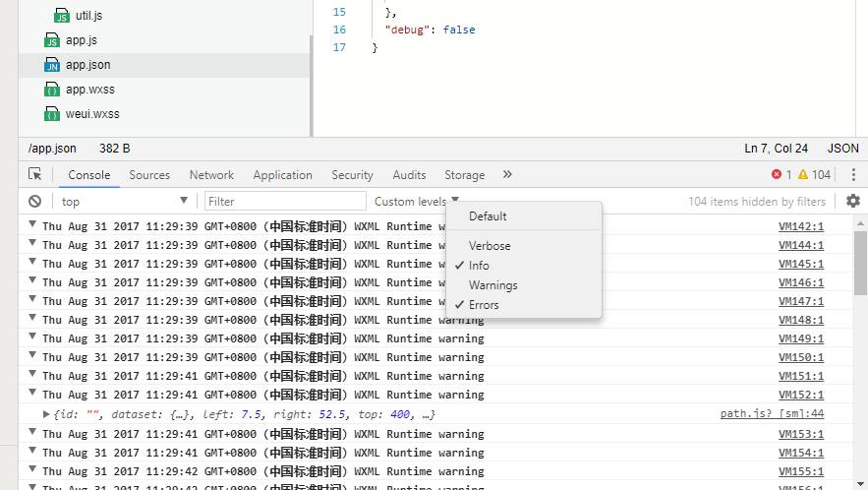Click the red error count icon
This screenshot has width=868, height=490.
777,174
